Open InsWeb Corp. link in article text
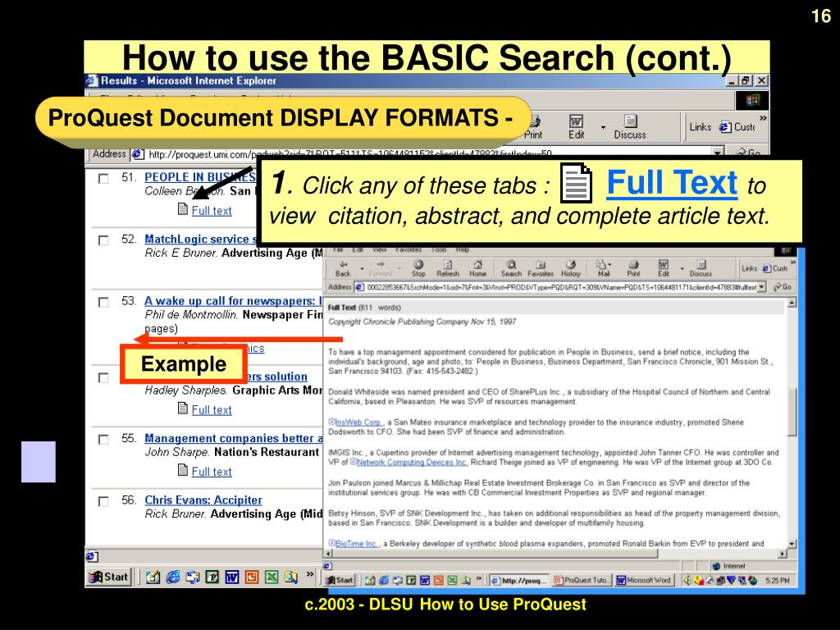 (359, 422)
